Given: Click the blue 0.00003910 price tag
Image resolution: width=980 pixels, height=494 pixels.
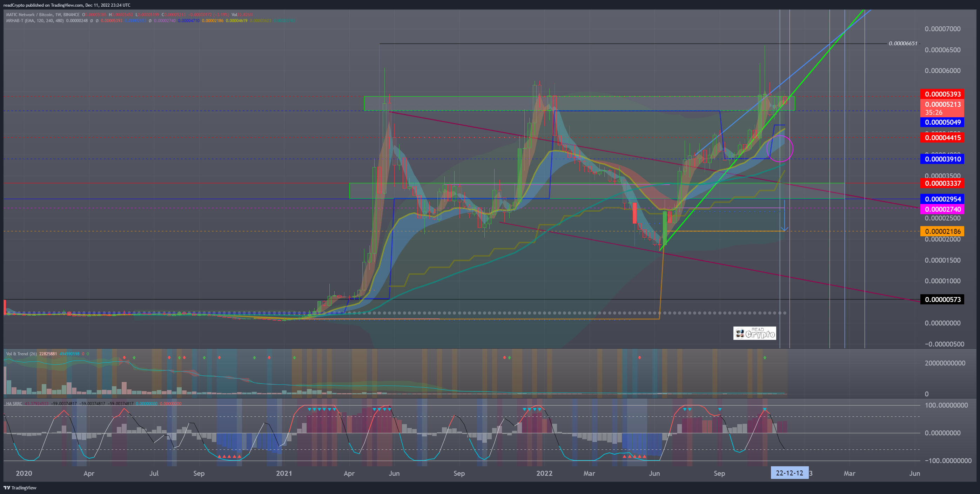Looking at the screenshot, I should point(942,159).
